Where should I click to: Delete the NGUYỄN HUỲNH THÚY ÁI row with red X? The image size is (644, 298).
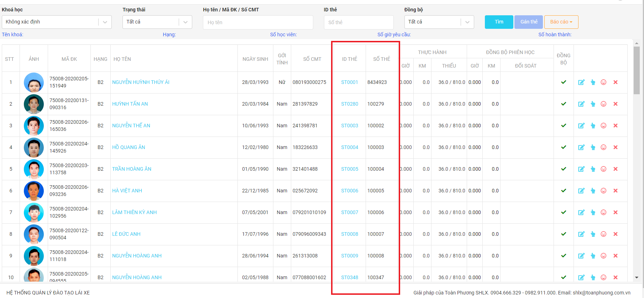[x=616, y=82]
